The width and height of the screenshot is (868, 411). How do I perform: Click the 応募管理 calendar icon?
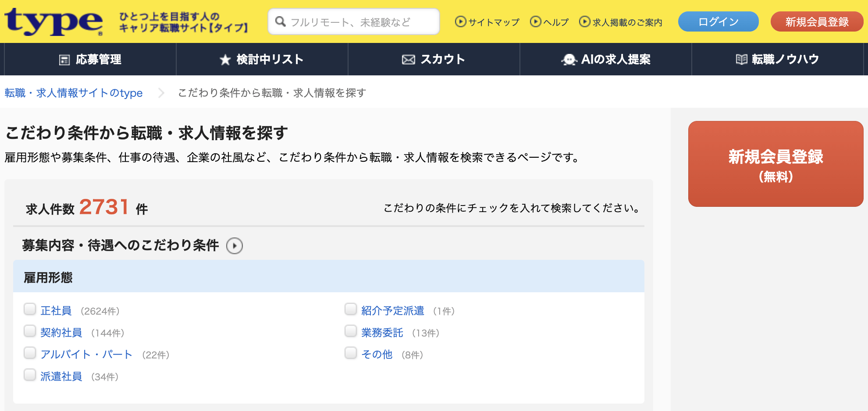(x=64, y=60)
